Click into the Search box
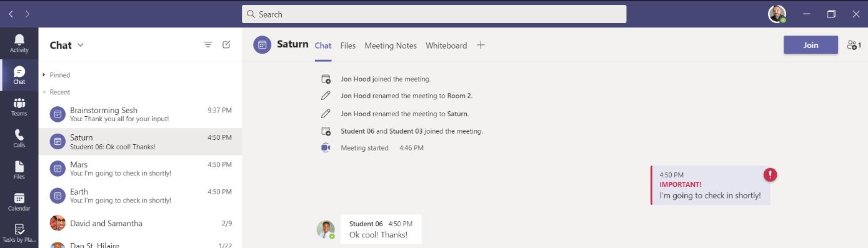The image size is (868, 248). click(x=434, y=14)
